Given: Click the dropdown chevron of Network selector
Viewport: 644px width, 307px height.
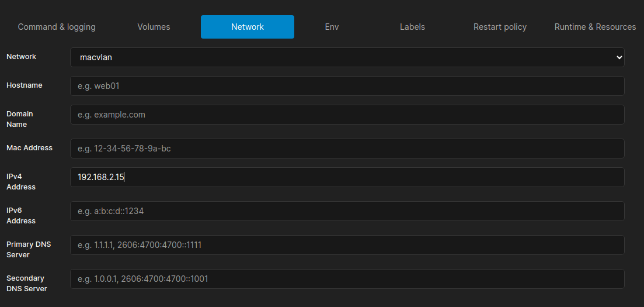Looking at the screenshot, I should pos(619,58).
